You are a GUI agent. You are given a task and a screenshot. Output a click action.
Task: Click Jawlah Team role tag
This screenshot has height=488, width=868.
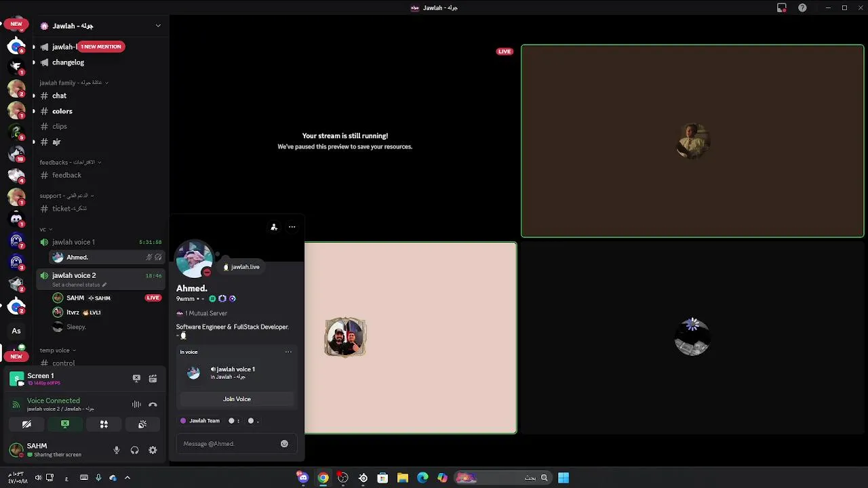tap(200, 421)
